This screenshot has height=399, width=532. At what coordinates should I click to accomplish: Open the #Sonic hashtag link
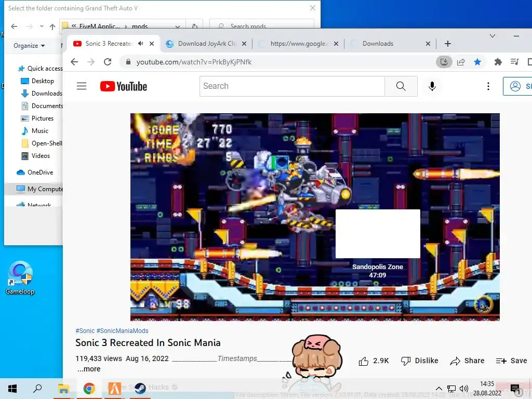85,331
